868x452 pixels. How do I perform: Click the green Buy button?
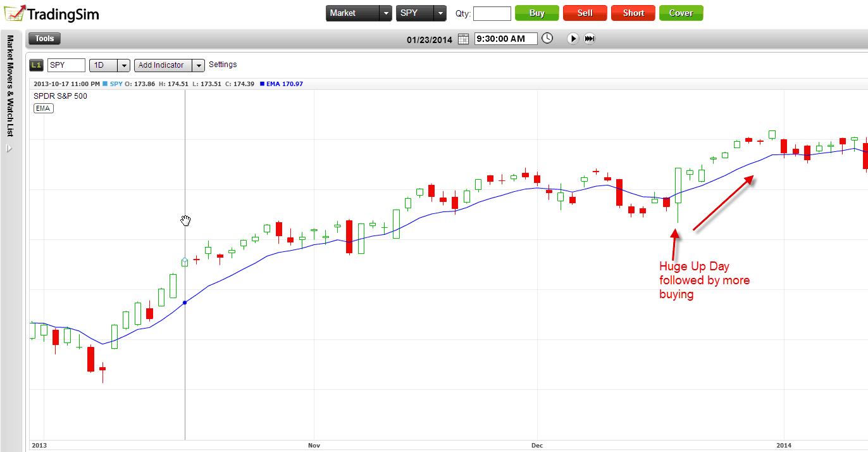pos(536,13)
